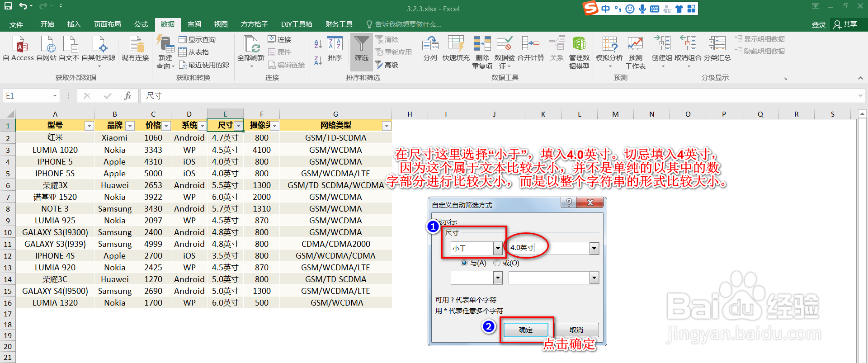Click the Save icon in title bar
The width and height of the screenshot is (868, 363).
coord(8,6)
